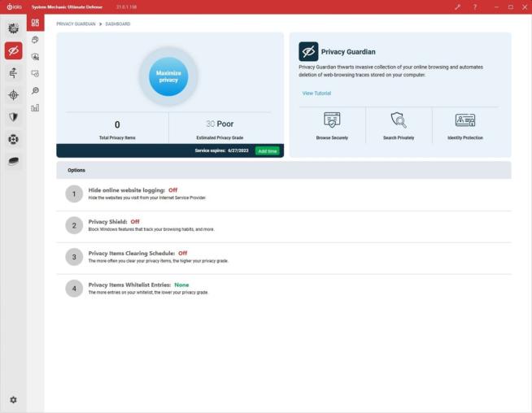This screenshot has height=413, width=532.
Task: Open the half-shaded shield sidebar icon
Action: point(13,117)
